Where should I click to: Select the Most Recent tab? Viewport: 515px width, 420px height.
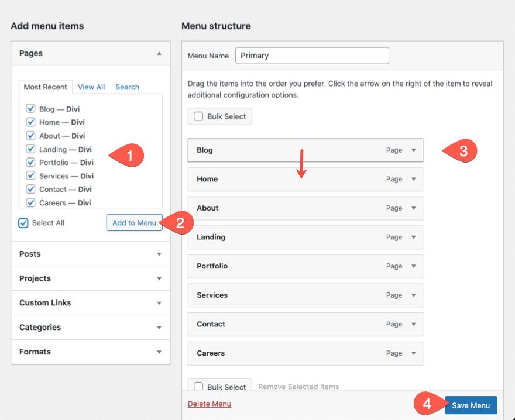click(45, 87)
